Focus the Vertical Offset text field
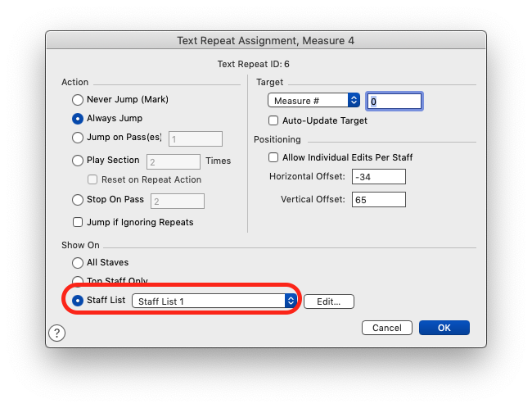Image resolution: width=532 pixels, height=408 pixels. coord(378,199)
